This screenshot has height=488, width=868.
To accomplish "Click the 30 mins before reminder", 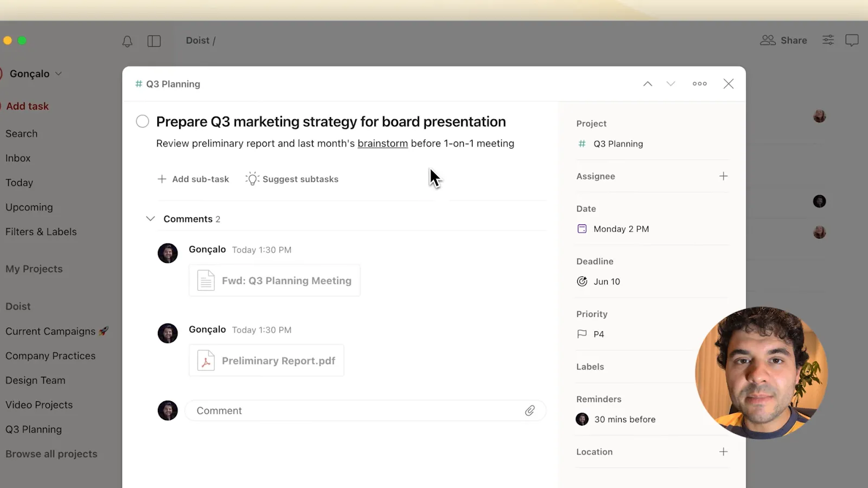I will pos(625,419).
